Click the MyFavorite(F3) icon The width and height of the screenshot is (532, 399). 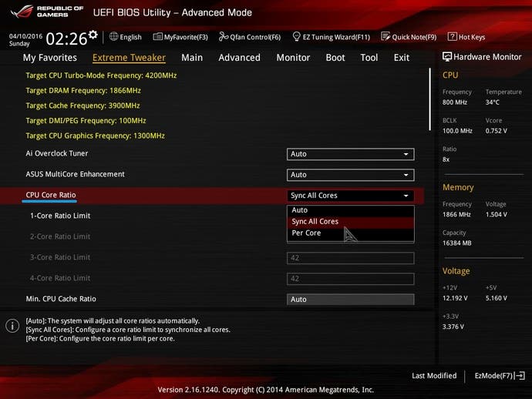[157, 37]
